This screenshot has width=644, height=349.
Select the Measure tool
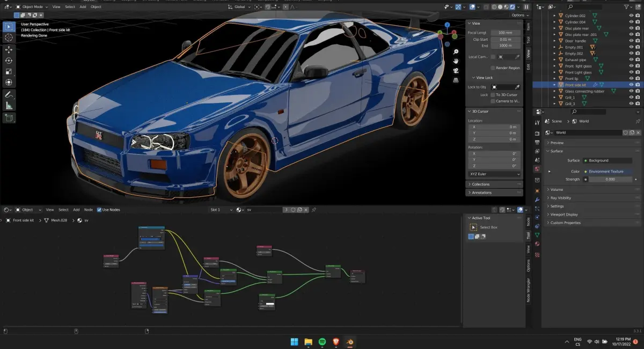tap(9, 106)
